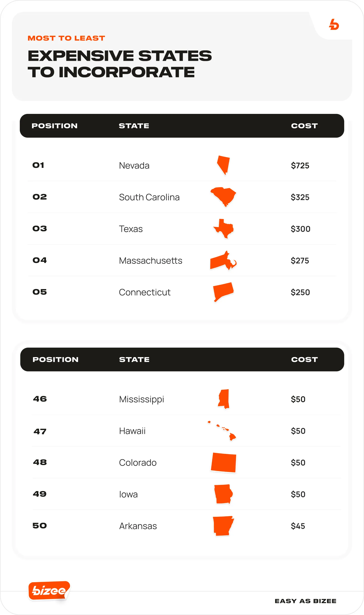The height and width of the screenshot is (615, 364).
Task: Click the COST header in the top table
Action: tap(304, 126)
